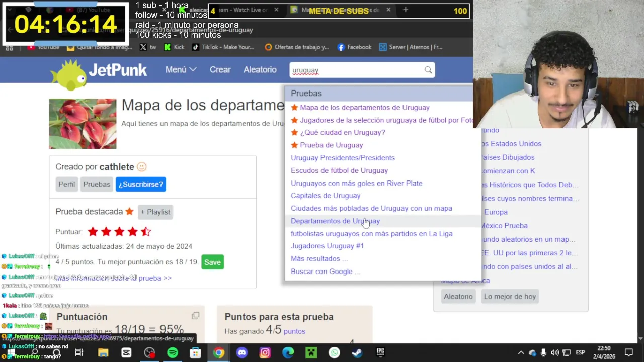
Task: Open the Aleatorio menu item
Action: pos(260,70)
